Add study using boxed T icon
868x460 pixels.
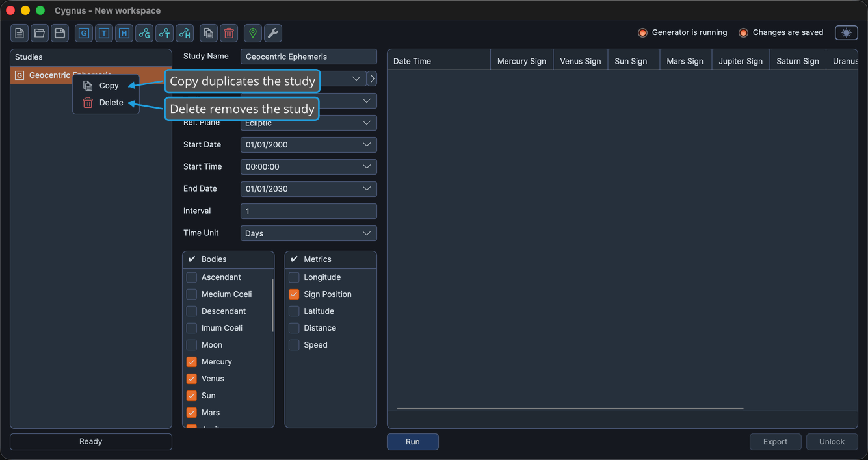[104, 33]
